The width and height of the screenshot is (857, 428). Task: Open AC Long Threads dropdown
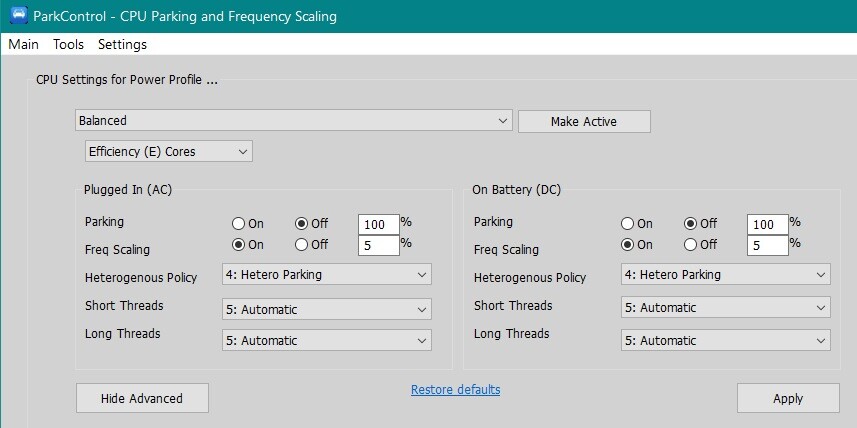[x=327, y=340]
